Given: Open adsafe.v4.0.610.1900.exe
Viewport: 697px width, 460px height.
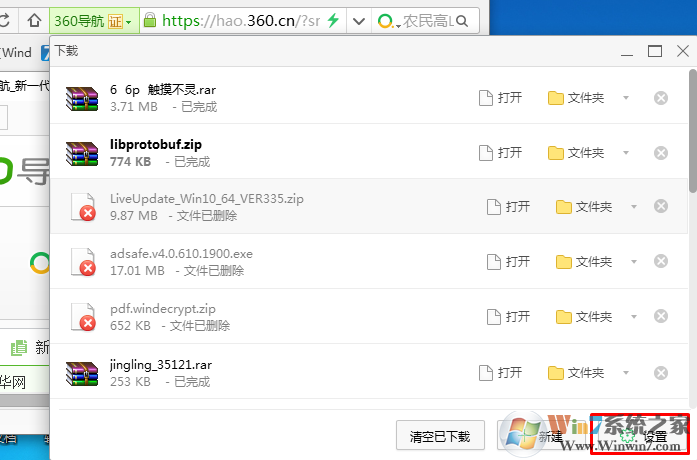Looking at the screenshot, I should (509, 262).
